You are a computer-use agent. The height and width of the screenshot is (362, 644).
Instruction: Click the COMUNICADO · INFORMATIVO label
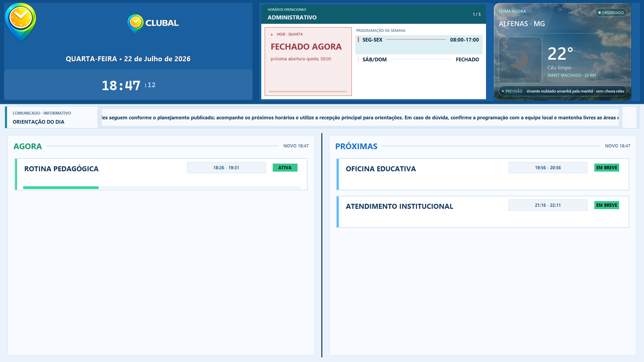click(42, 113)
